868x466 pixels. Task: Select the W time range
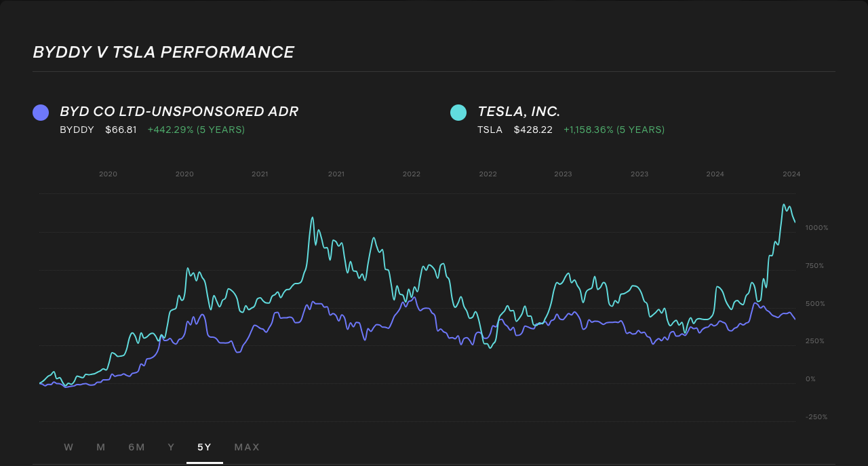pyautogui.click(x=68, y=447)
